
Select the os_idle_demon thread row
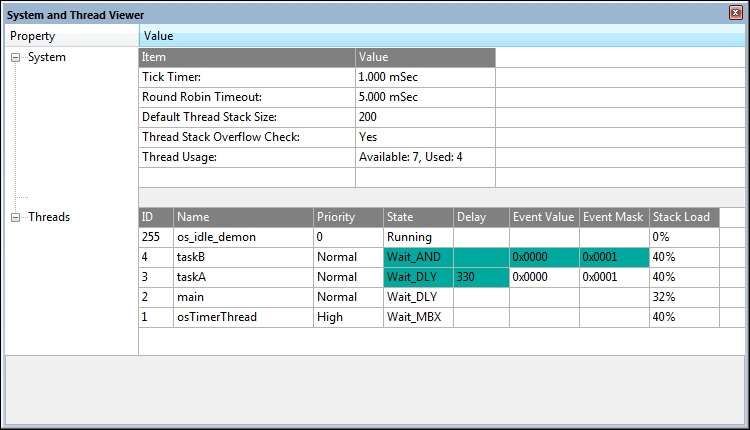click(216, 237)
